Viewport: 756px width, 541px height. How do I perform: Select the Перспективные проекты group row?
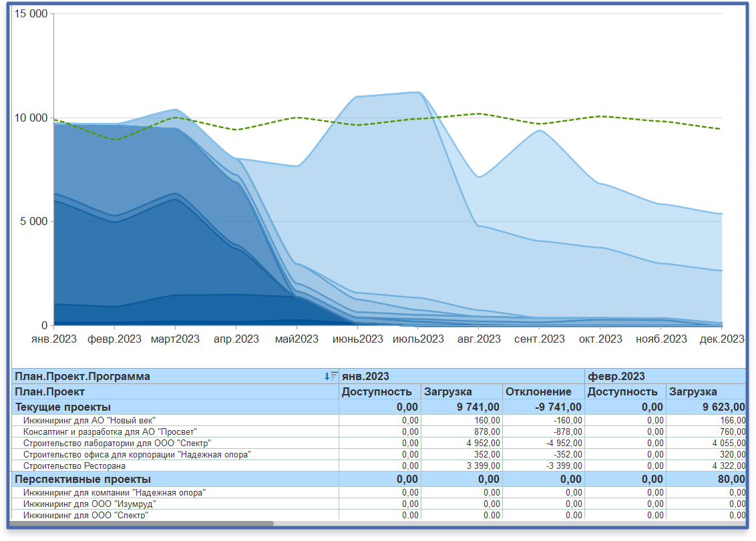(x=379, y=480)
